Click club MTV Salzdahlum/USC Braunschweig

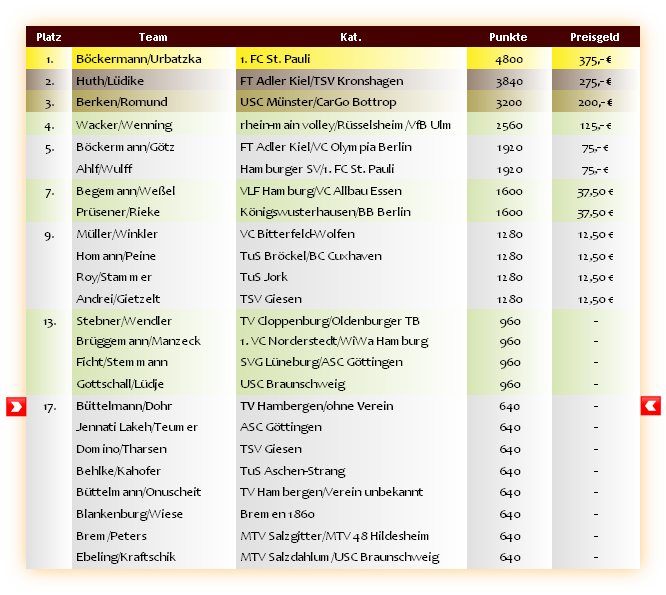(340, 558)
